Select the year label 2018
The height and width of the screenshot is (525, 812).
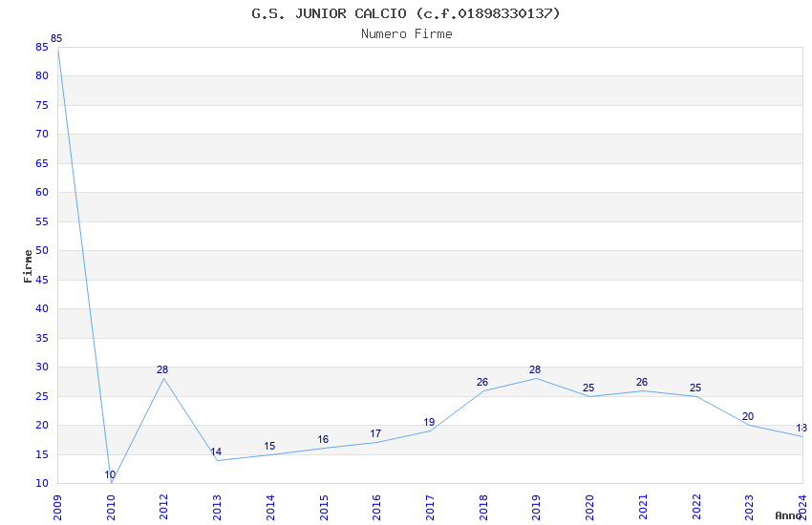click(483, 507)
